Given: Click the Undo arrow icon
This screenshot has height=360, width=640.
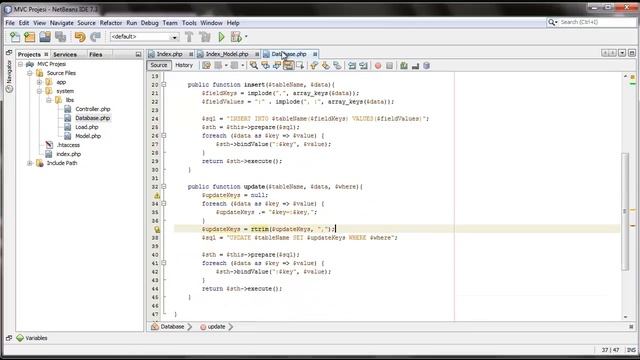Looking at the screenshot, I should pos(80,37).
